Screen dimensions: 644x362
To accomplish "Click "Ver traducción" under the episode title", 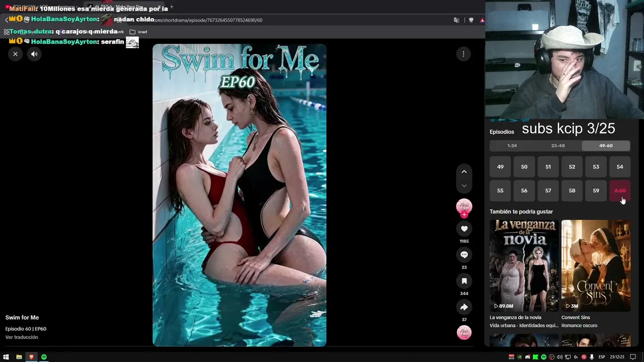I will 22,337.
